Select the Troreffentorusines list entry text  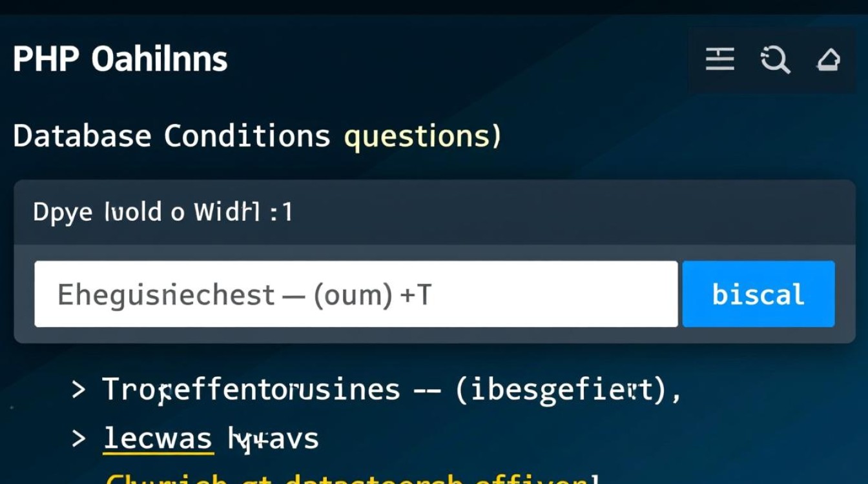coord(251,390)
